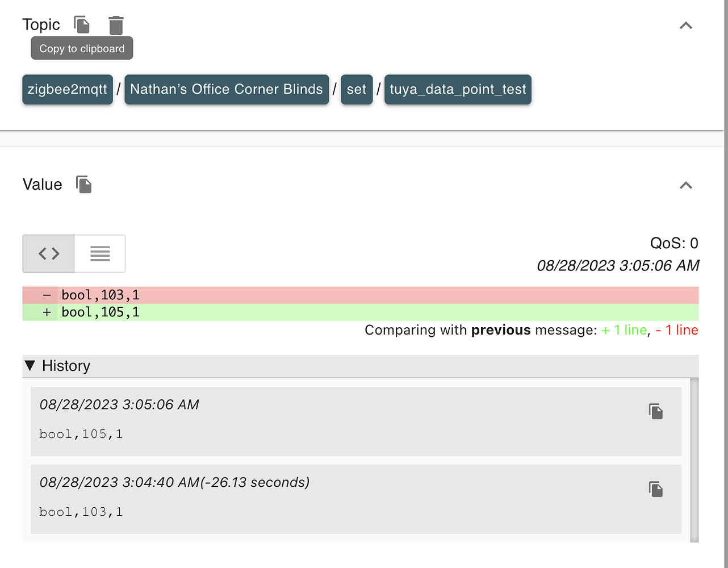Delete topic using trash icon

116,26
